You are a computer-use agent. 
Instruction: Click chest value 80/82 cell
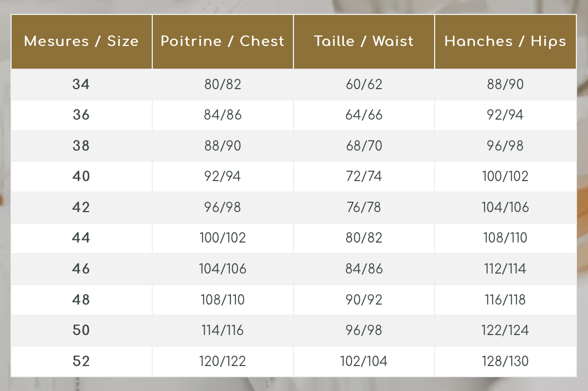(223, 85)
